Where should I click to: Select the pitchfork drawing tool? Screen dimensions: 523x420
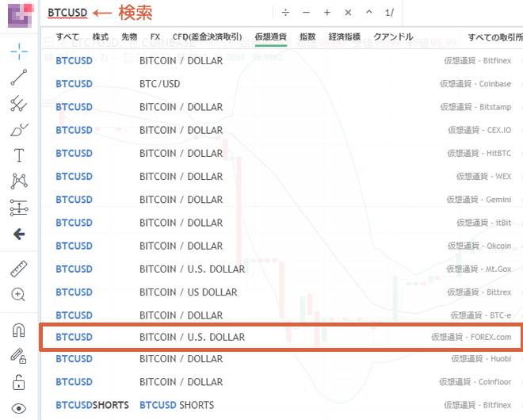[19, 104]
